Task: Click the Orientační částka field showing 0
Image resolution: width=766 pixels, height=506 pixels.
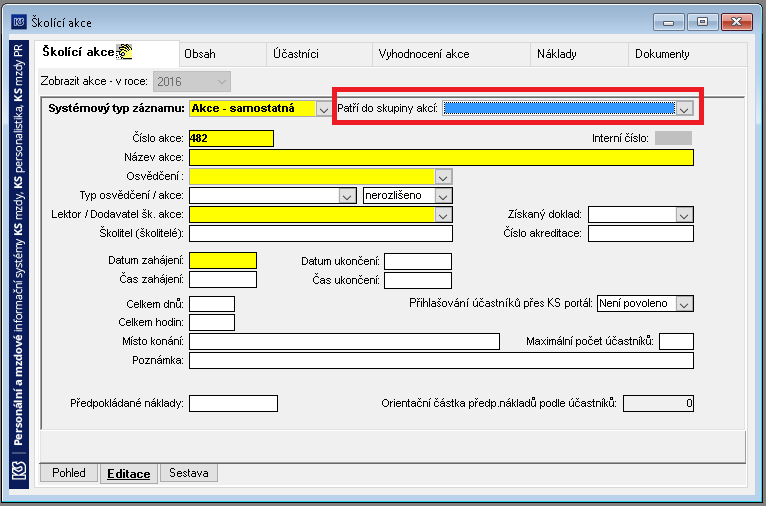Action: pos(658,403)
